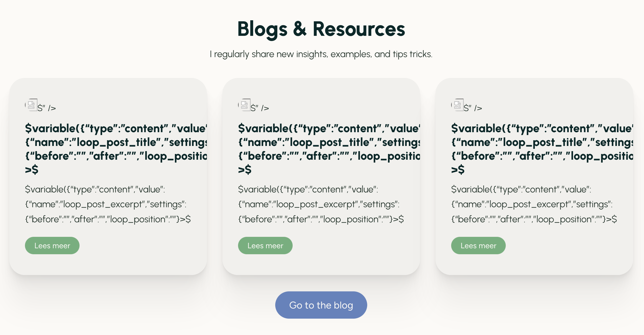
Task: Click the '$" />' text in third card
Action: point(473,108)
